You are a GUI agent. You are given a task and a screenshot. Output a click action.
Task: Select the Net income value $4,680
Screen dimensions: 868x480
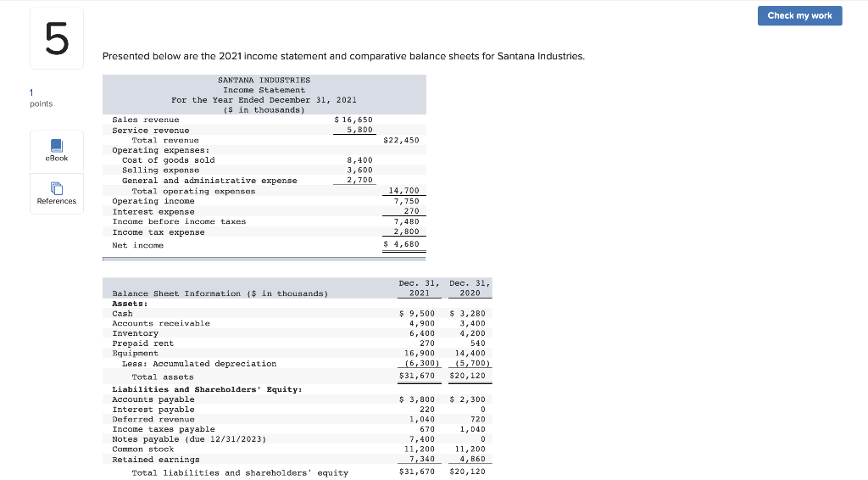[401, 244]
